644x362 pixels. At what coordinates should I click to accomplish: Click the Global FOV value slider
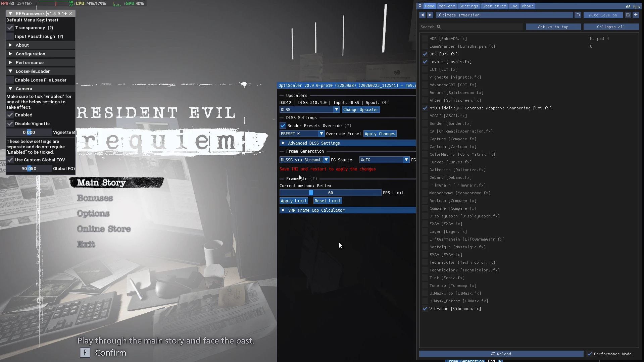point(29,169)
